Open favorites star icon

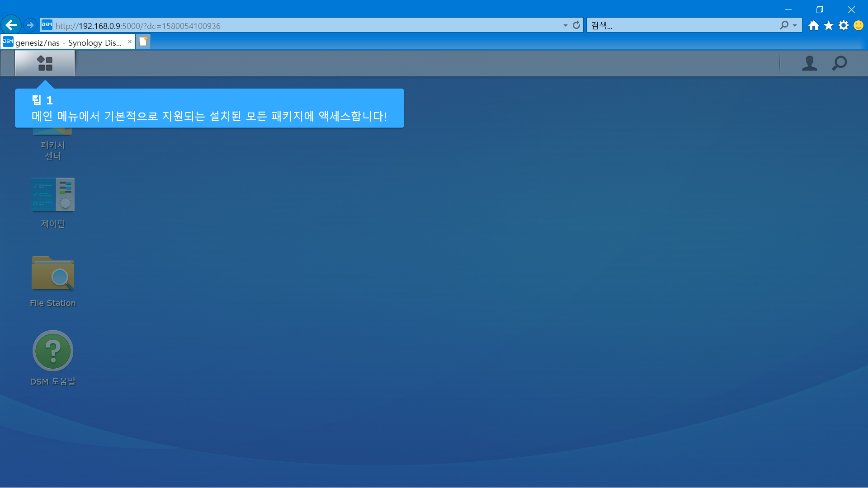(829, 25)
